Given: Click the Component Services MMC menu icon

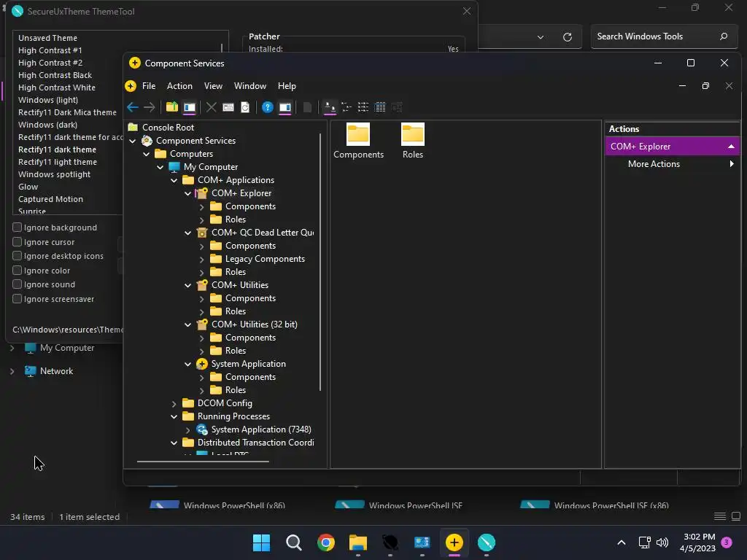Looking at the screenshot, I should point(131,86).
